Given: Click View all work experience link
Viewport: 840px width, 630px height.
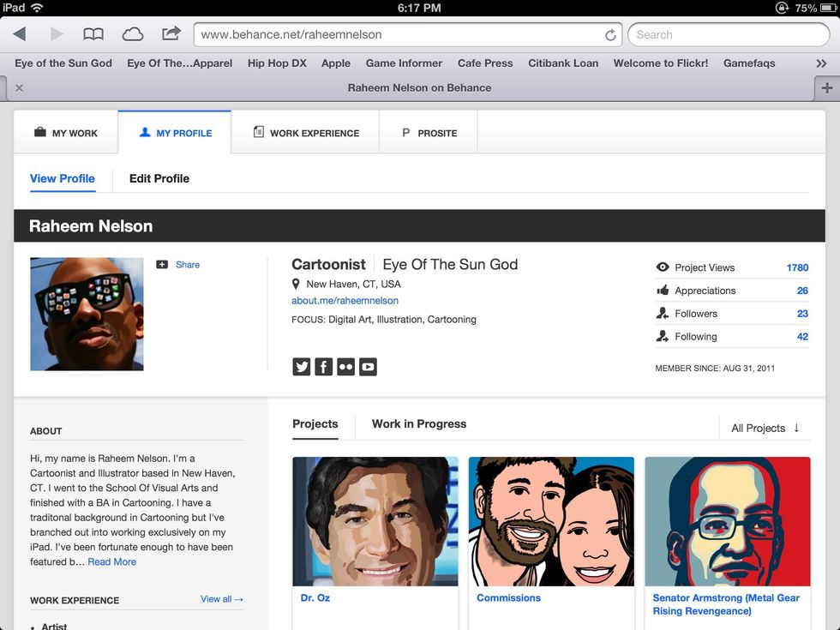Looking at the screenshot, I should [x=222, y=599].
